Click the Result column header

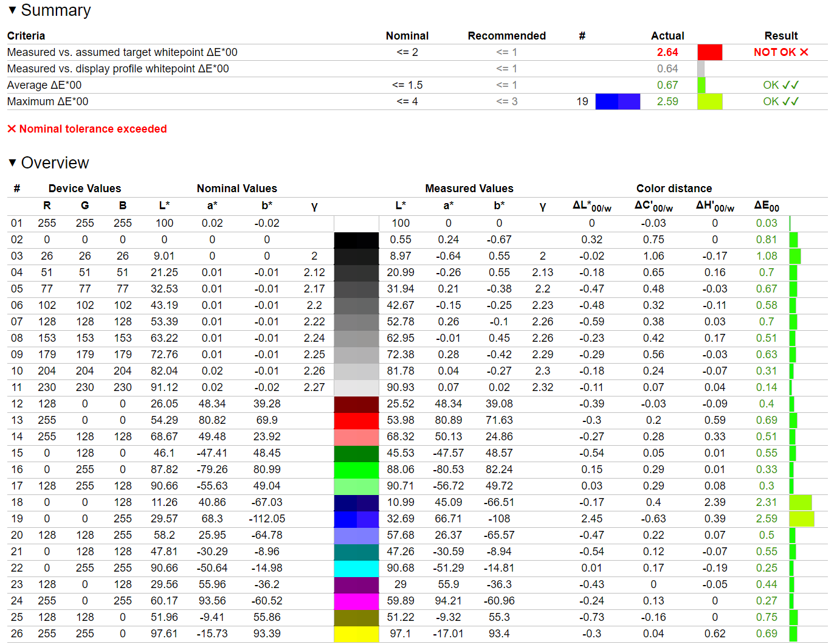(x=781, y=36)
